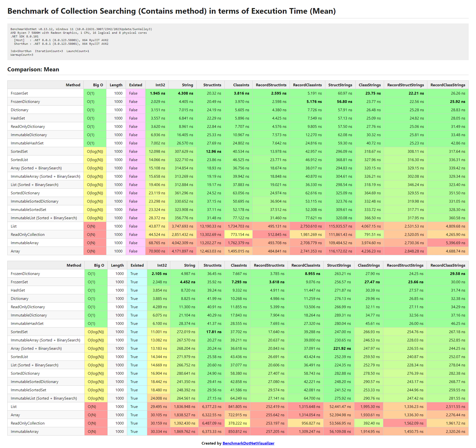Click ReadOnlyCollection in the first table
This screenshot has height=448, width=476.
click(28, 234)
